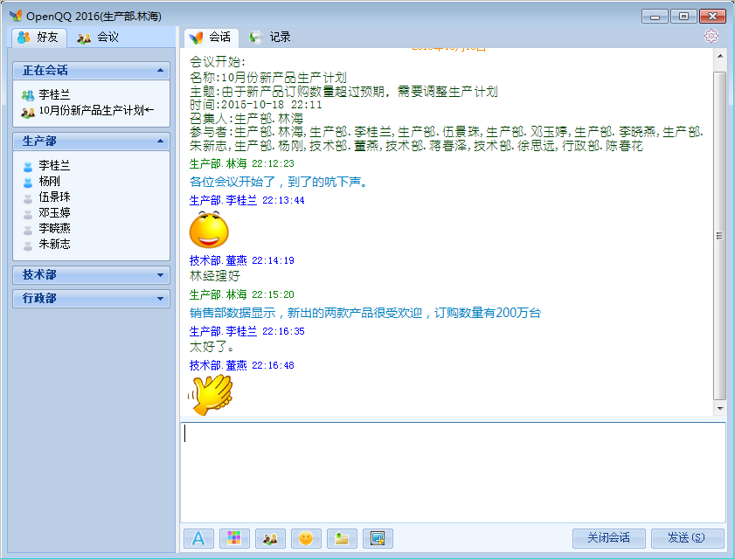Open the settings gear icon
The width and height of the screenshot is (735, 560).
[x=711, y=36]
